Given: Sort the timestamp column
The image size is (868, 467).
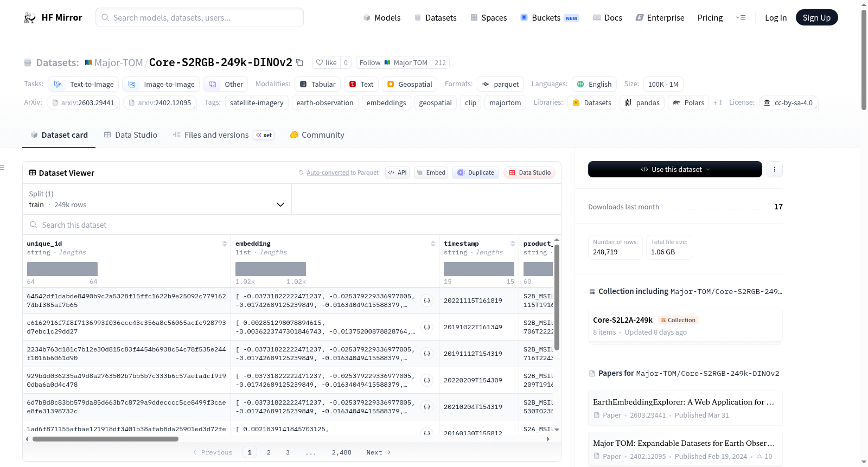Looking at the screenshot, I should point(513,244).
